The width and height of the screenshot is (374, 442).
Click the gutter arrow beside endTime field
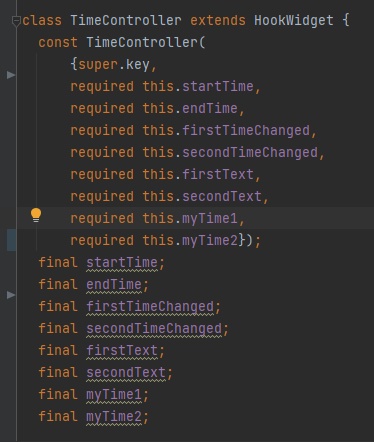click(11, 295)
